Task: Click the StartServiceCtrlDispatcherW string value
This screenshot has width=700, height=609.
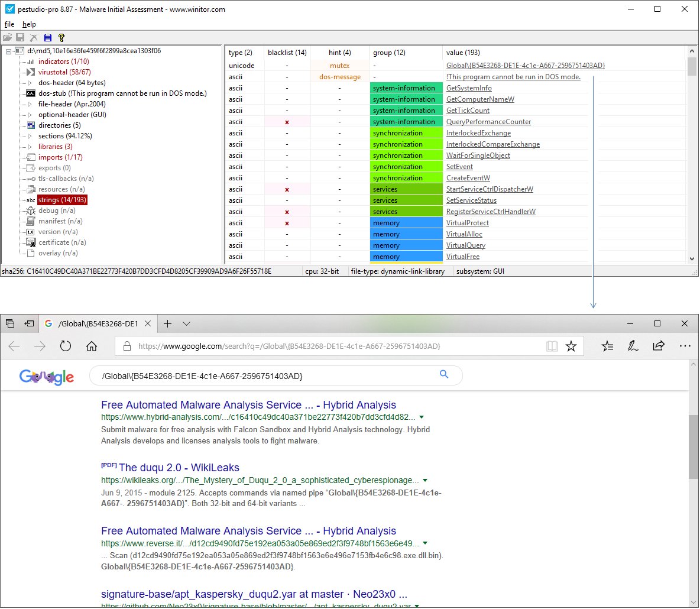Action: [490, 189]
